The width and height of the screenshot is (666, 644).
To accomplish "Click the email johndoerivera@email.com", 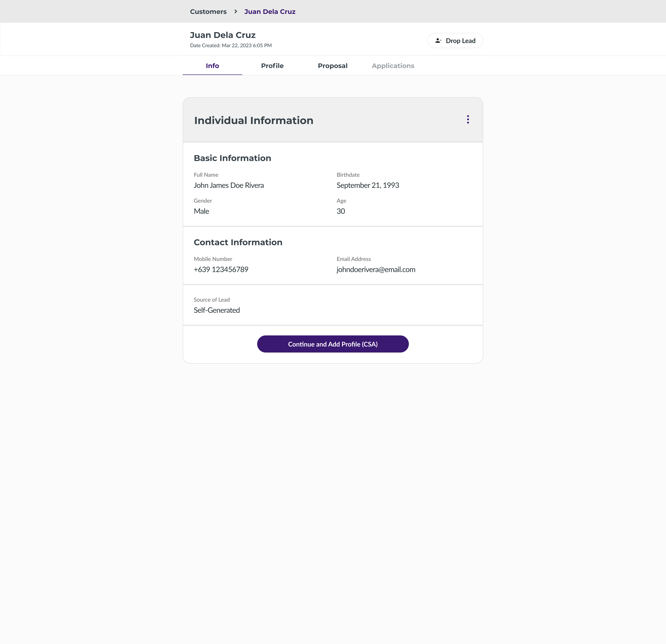I will [376, 269].
